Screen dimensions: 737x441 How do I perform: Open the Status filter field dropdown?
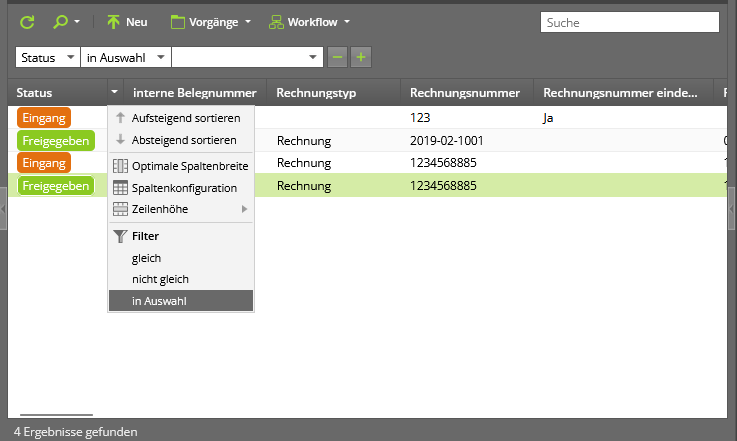(x=47, y=57)
